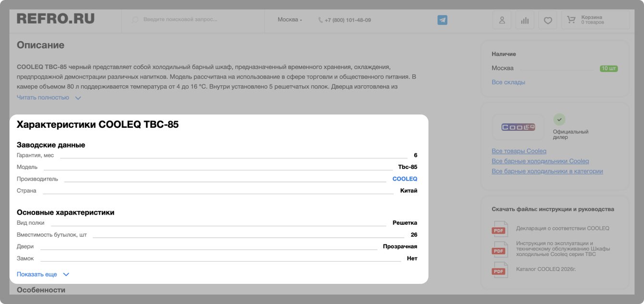This screenshot has width=644, height=304.
Task: Open PDF icon for Каталог COOLEQ 2026г.
Action: [x=499, y=270]
